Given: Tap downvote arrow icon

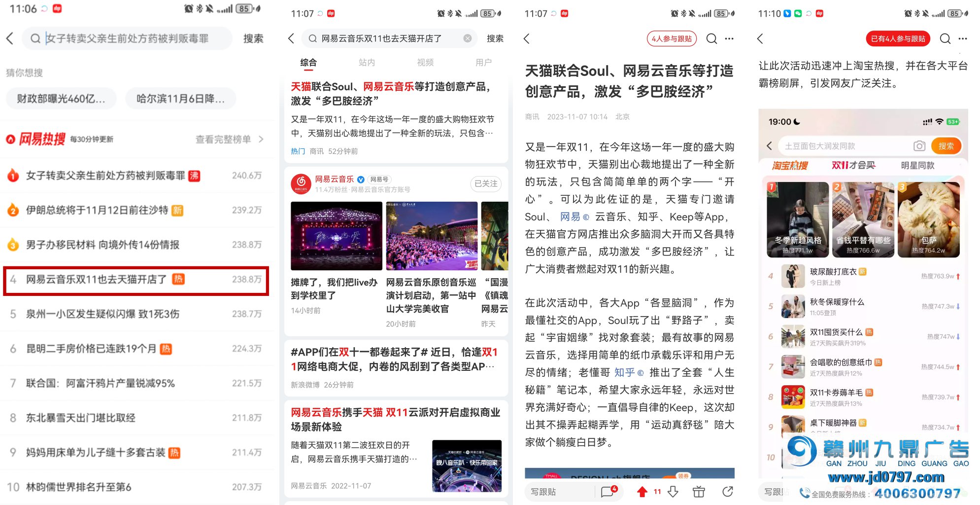Looking at the screenshot, I should coord(673,492).
